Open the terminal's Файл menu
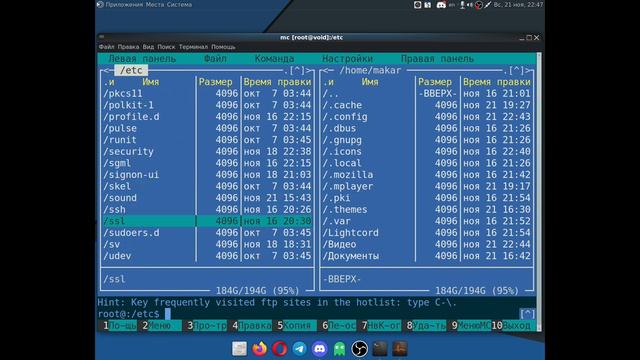 point(106,47)
